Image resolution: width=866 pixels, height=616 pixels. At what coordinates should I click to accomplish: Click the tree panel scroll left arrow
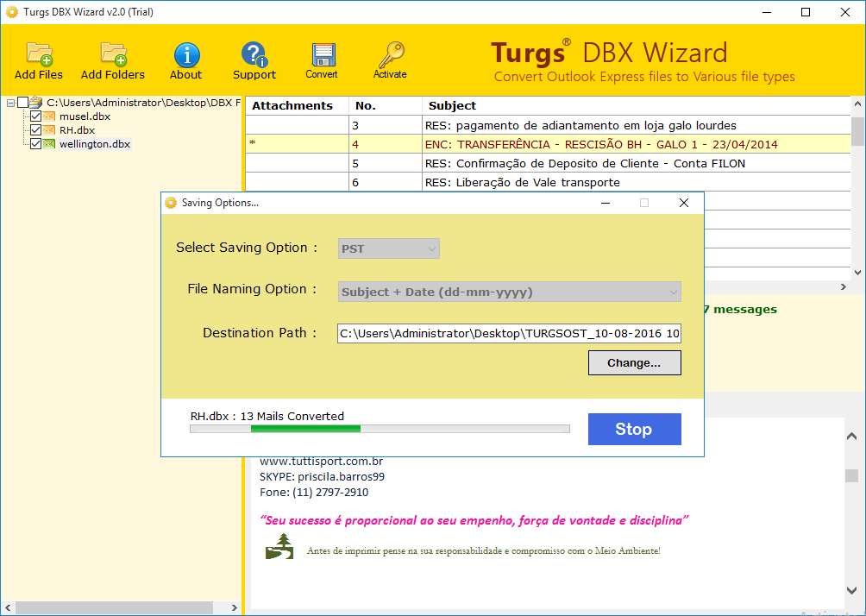coord(8,607)
